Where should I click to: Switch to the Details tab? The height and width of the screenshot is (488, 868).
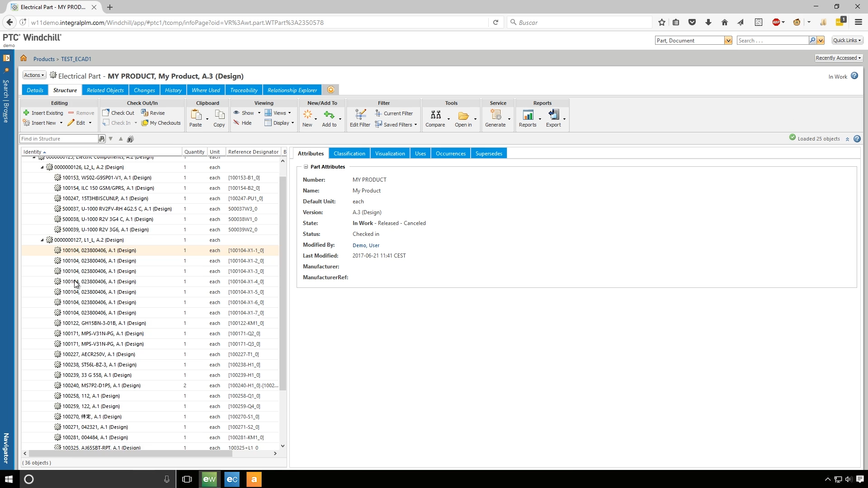tap(35, 90)
